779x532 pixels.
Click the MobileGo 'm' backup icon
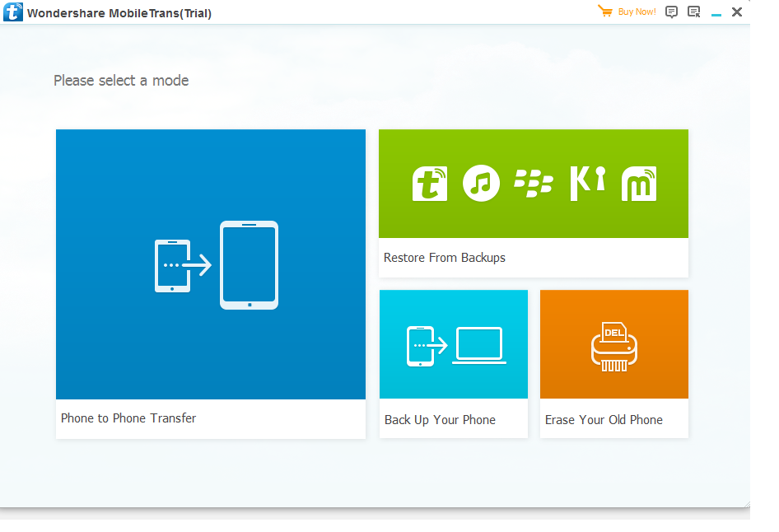639,184
